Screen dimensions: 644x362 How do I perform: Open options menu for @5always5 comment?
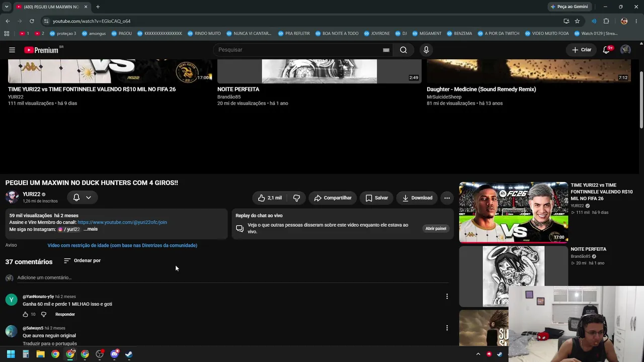point(447,328)
